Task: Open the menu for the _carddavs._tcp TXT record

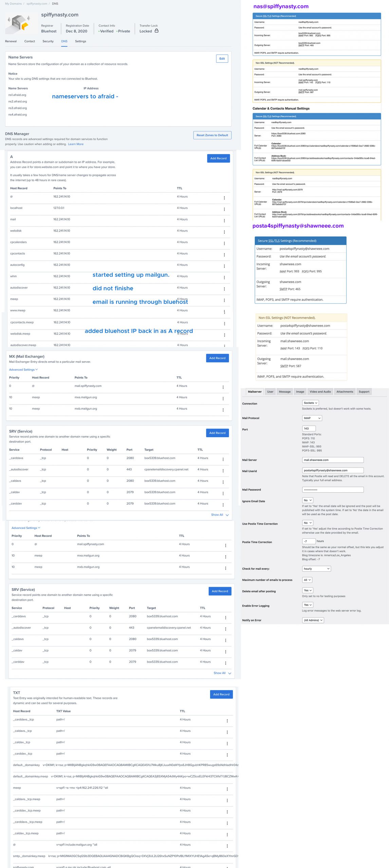Action: pyautogui.click(x=227, y=721)
